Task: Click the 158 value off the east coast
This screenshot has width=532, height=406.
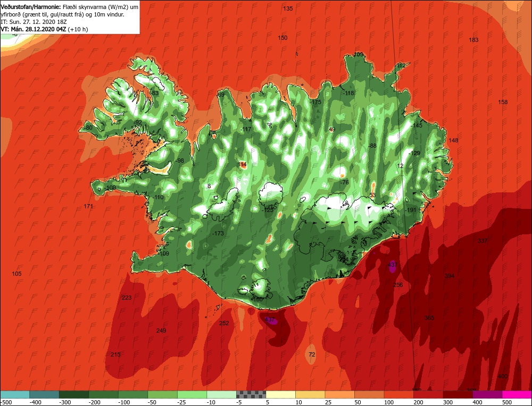Action: 503,102
